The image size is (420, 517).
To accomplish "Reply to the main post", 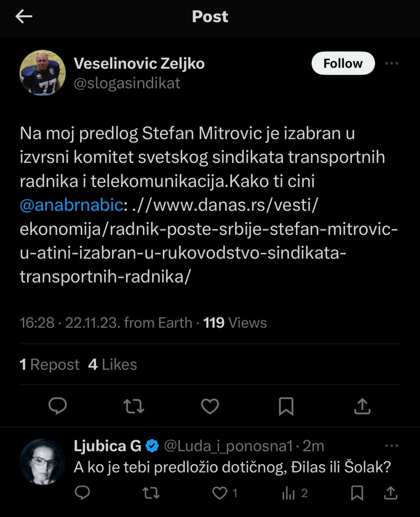I will pyautogui.click(x=58, y=406).
